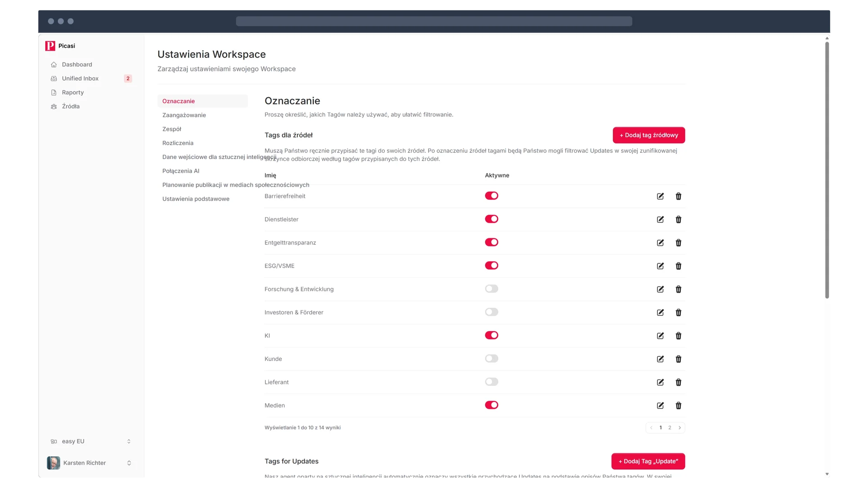This screenshot has height=488, width=868.
Task: Click the Dodaj Tag „Update" button
Action: point(648,461)
